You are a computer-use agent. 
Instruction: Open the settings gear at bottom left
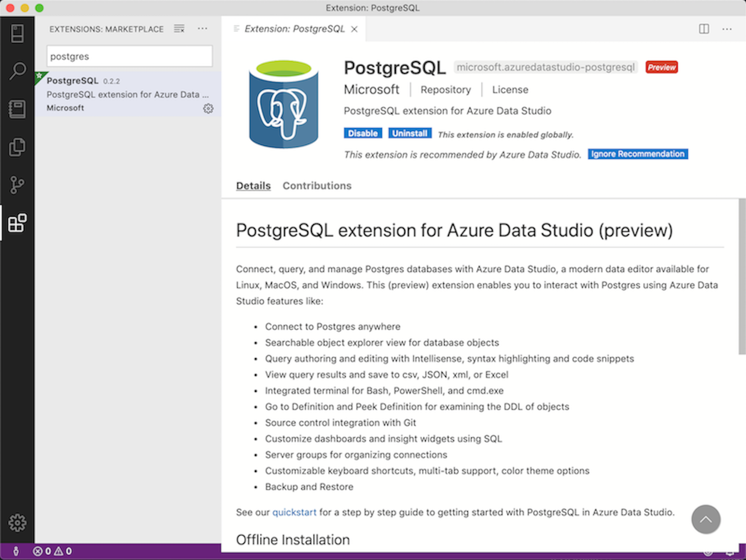[17, 523]
